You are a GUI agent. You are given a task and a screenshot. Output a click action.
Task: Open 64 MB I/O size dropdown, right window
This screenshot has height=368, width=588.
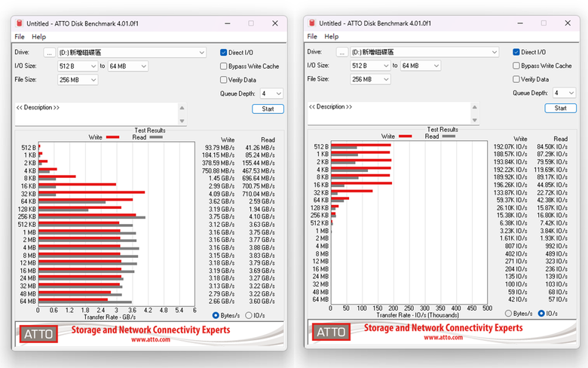pos(421,66)
